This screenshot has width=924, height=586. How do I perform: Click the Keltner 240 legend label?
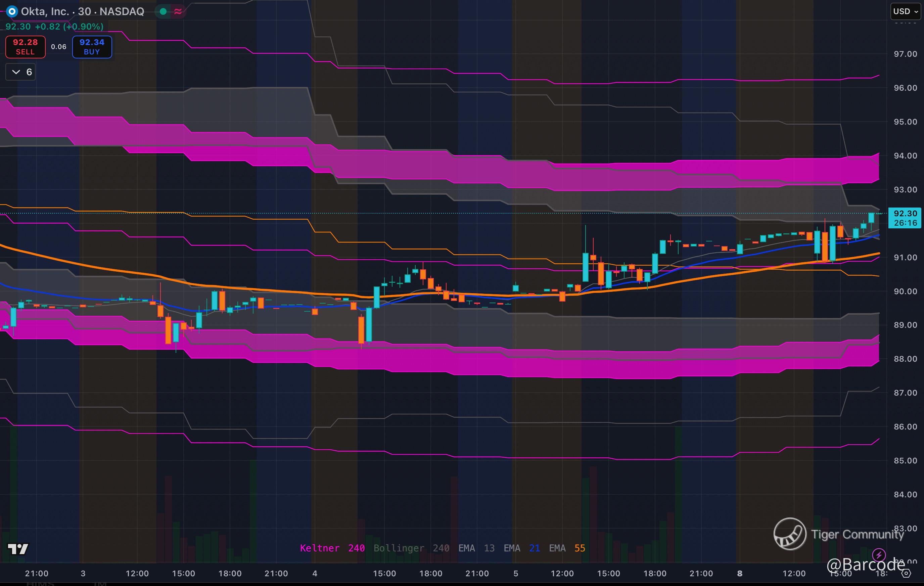pos(332,548)
